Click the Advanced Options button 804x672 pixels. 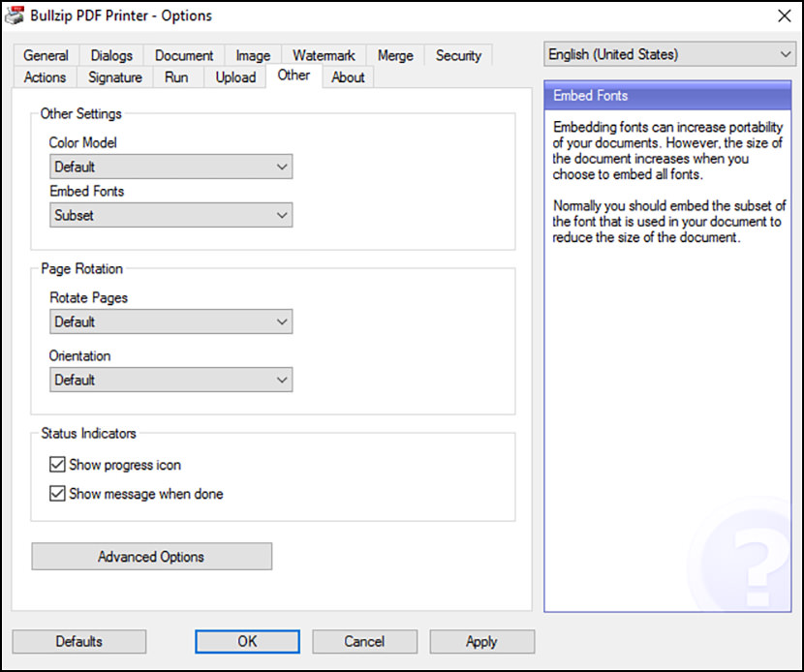151,557
